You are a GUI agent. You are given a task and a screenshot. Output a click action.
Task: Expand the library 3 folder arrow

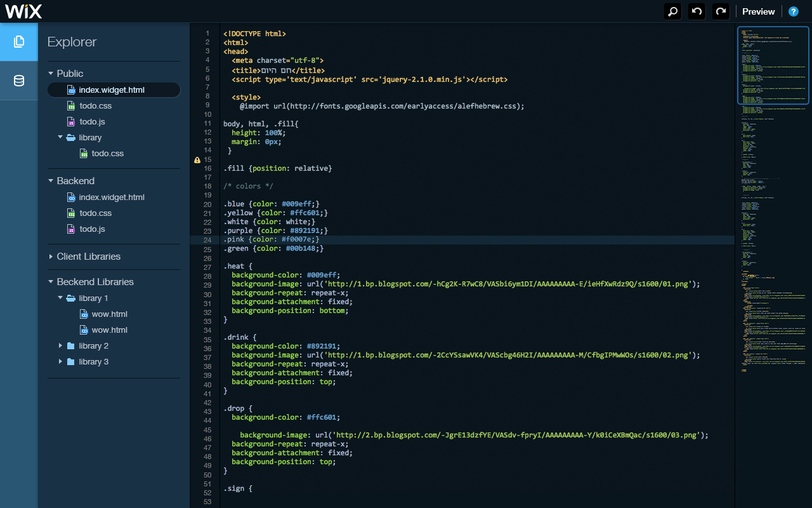click(x=60, y=362)
